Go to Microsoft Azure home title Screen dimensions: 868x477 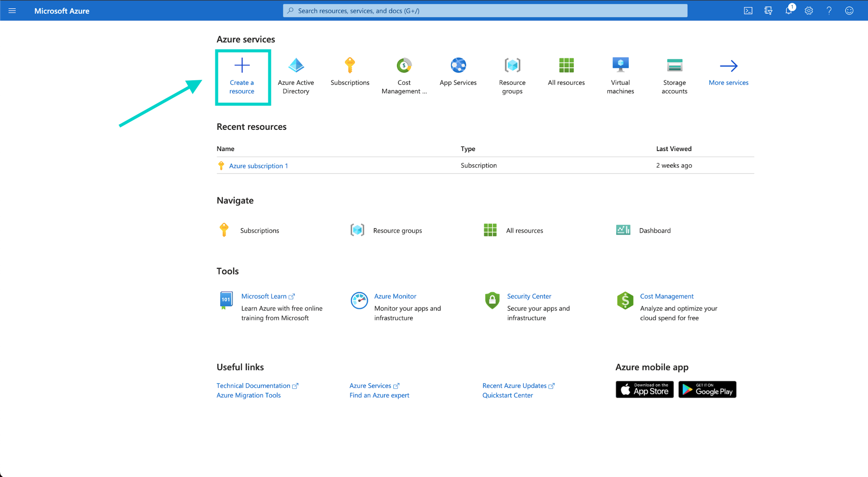click(62, 11)
